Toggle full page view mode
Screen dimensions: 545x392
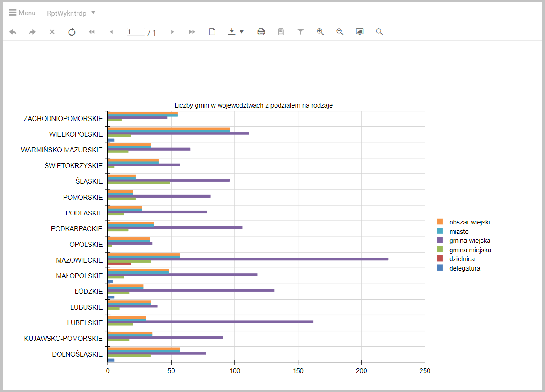(x=360, y=32)
